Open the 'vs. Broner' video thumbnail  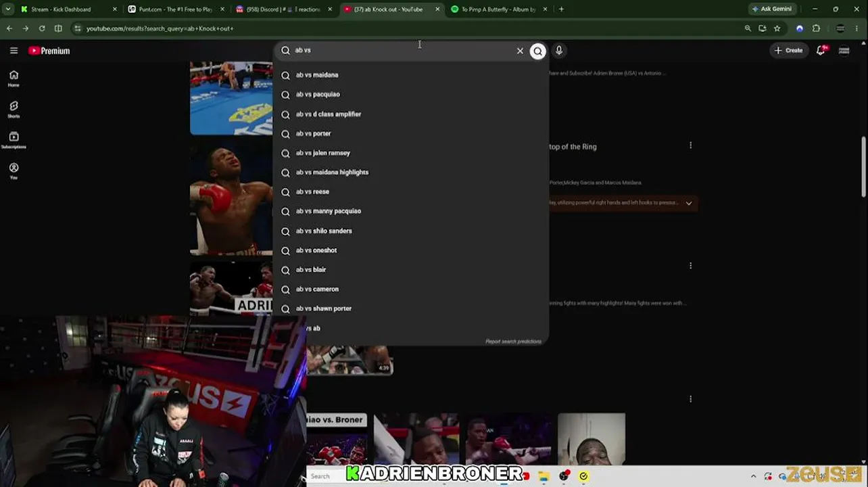(337, 439)
